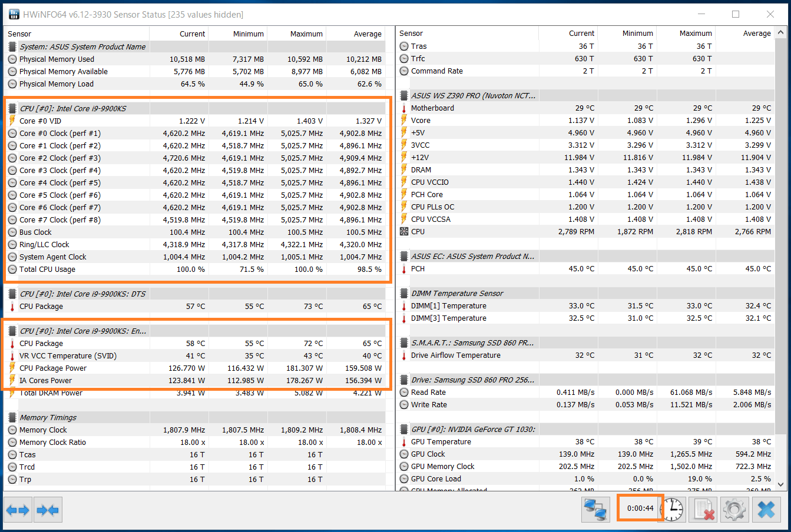Click the thermometer icon beside DIMM[1] Temperature
Image resolution: width=791 pixels, height=532 pixels.
[x=404, y=305]
